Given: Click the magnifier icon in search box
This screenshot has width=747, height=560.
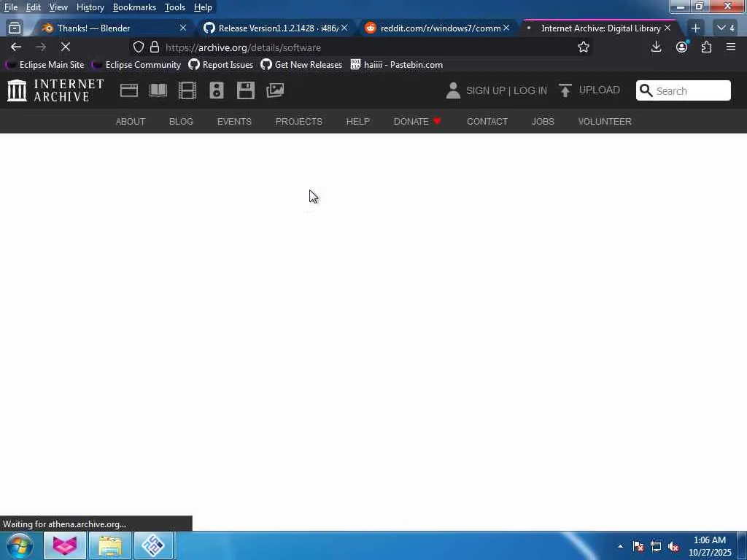Looking at the screenshot, I should [x=646, y=90].
